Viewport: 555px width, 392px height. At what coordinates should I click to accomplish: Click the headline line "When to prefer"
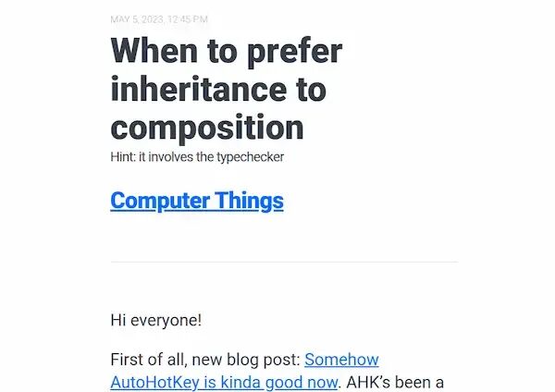227,52
